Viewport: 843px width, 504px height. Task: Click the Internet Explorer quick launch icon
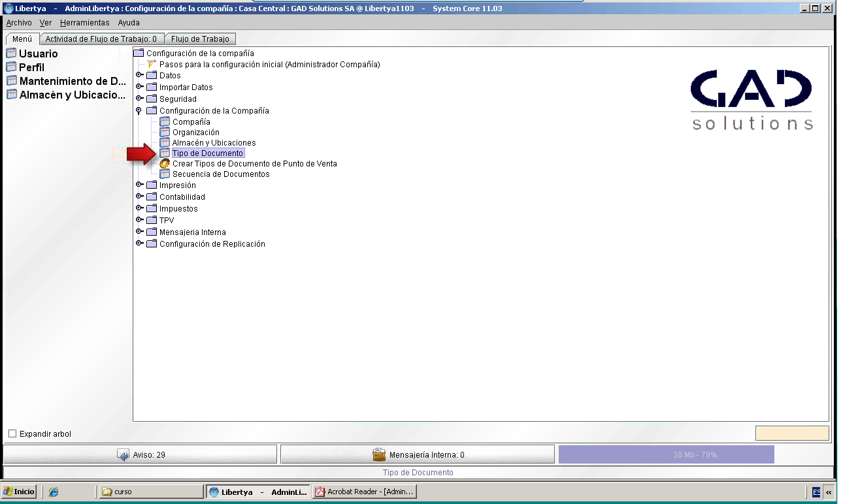(54, 492)
